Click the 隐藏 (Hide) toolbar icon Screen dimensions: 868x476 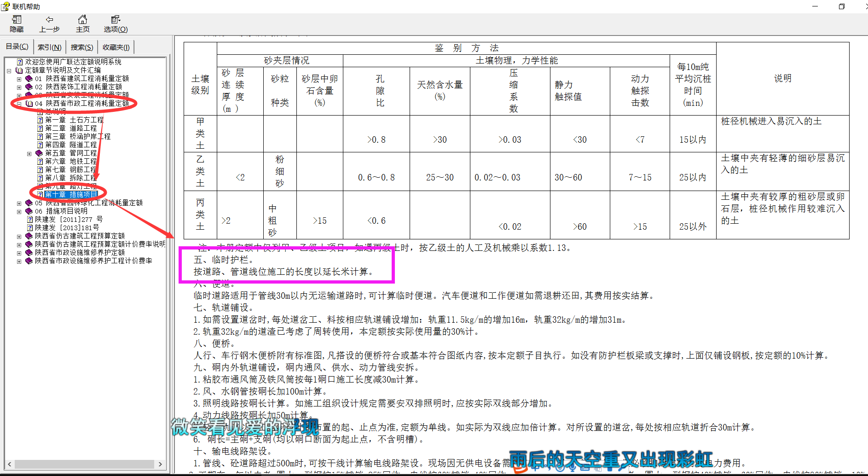tap(17, 19)
